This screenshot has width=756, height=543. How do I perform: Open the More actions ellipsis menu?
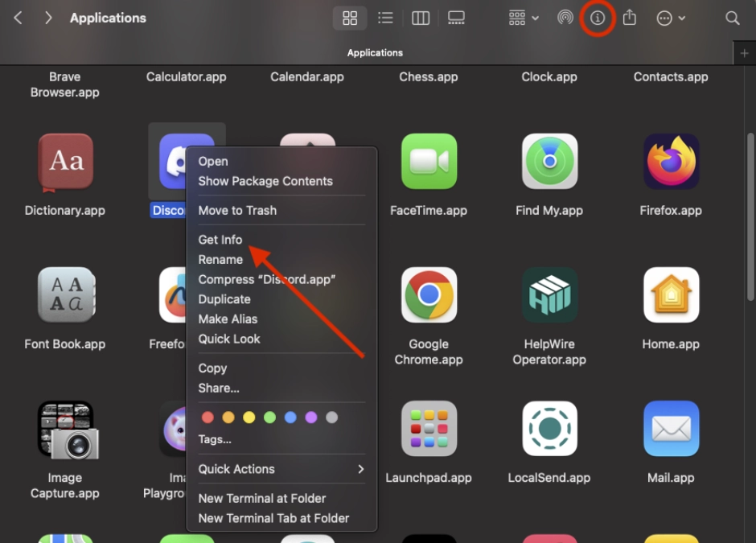[x=671, y=19]
